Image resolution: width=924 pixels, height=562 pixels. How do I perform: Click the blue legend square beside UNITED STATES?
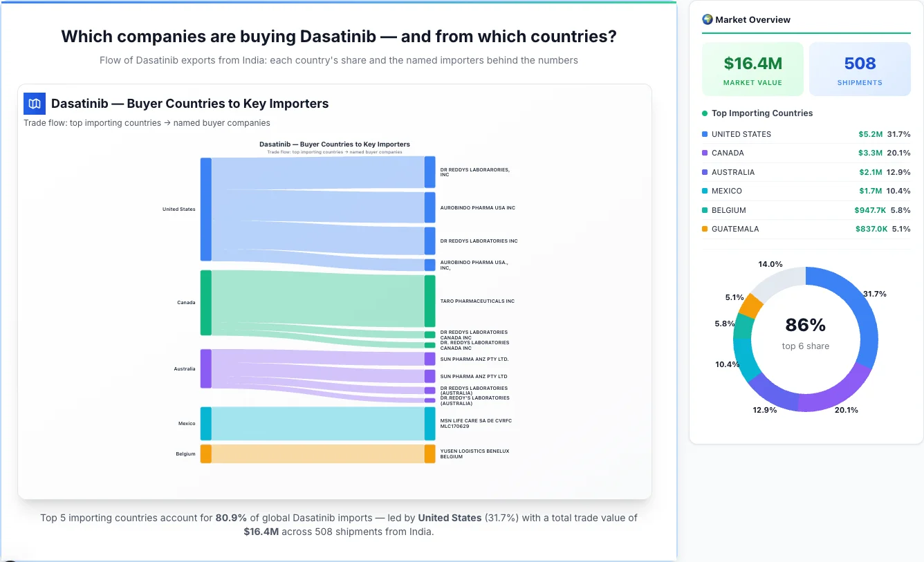[703, 133]
